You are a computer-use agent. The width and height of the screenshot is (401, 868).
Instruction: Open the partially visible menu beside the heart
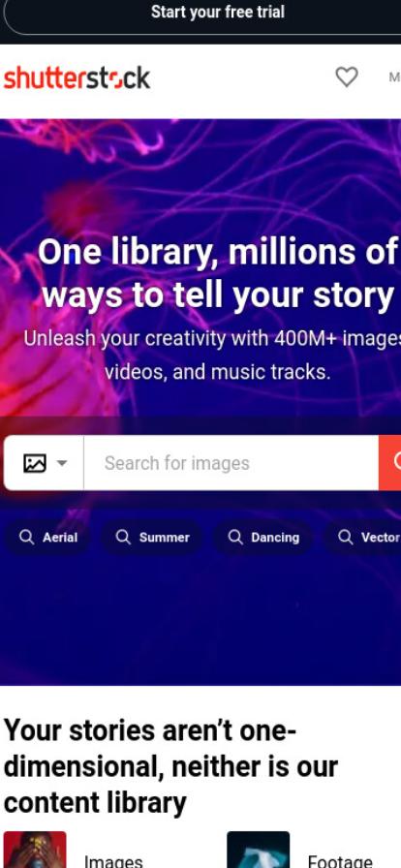[x=394, y=77]
